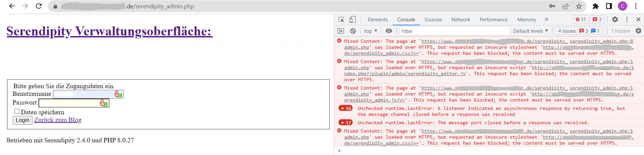The height and width of the screenshot is (155, 644).
Task: Open the Network tab
Action: click(461, 20)
